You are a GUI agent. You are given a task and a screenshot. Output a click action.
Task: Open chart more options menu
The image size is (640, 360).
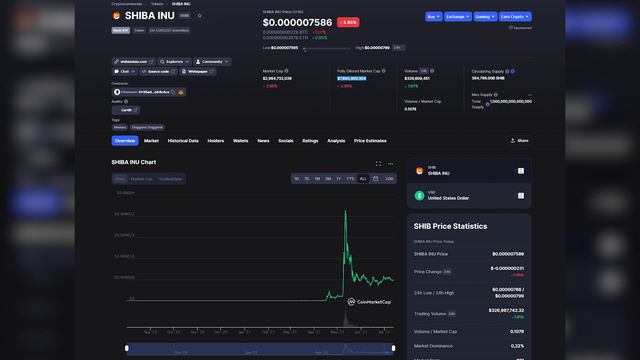(x=391, y=164)
